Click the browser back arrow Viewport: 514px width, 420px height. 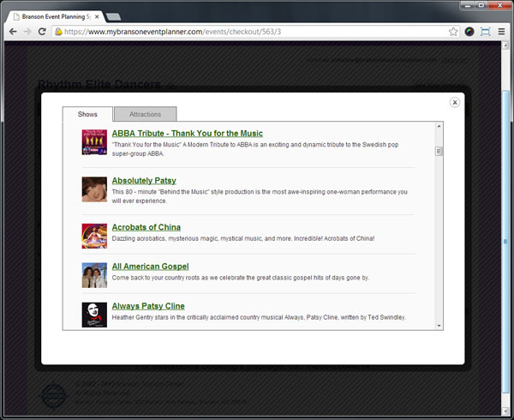coord(13,32)
